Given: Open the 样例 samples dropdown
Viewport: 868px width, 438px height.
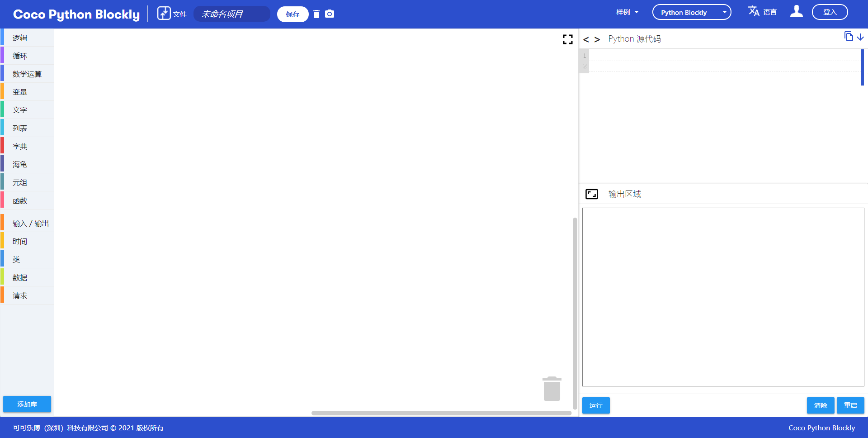Looking at the screenshot, I should tap(627, 12).
